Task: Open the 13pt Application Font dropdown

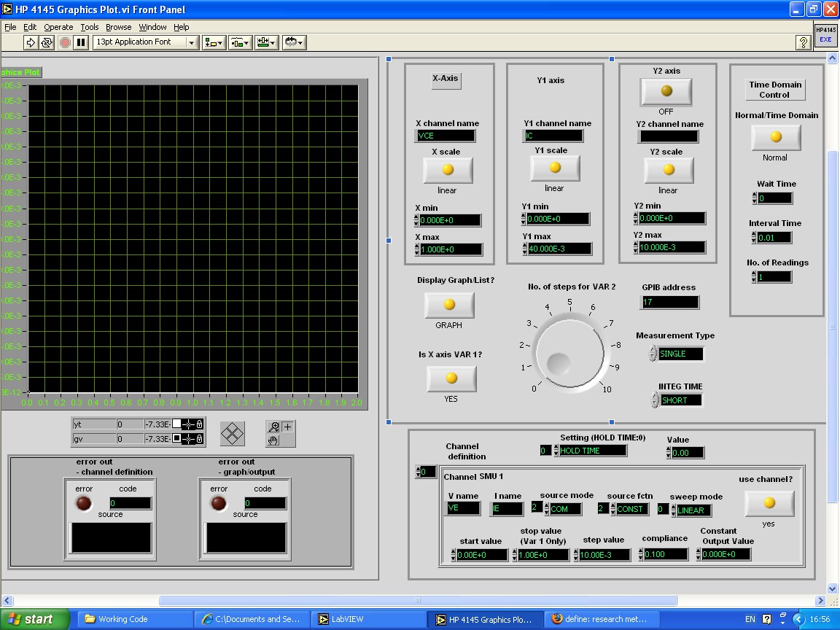Action: pyautogui.click(x=145, y=42)
